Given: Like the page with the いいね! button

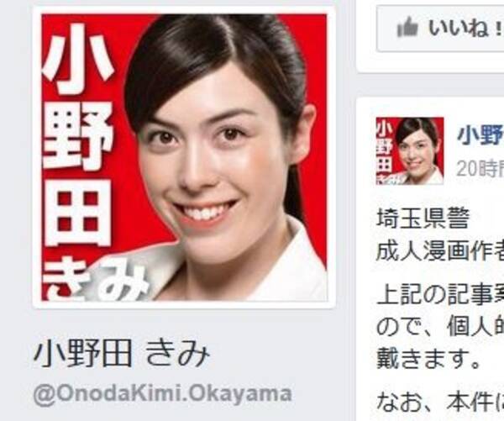Looking at the screenshot, I should (x=440, y=28).
